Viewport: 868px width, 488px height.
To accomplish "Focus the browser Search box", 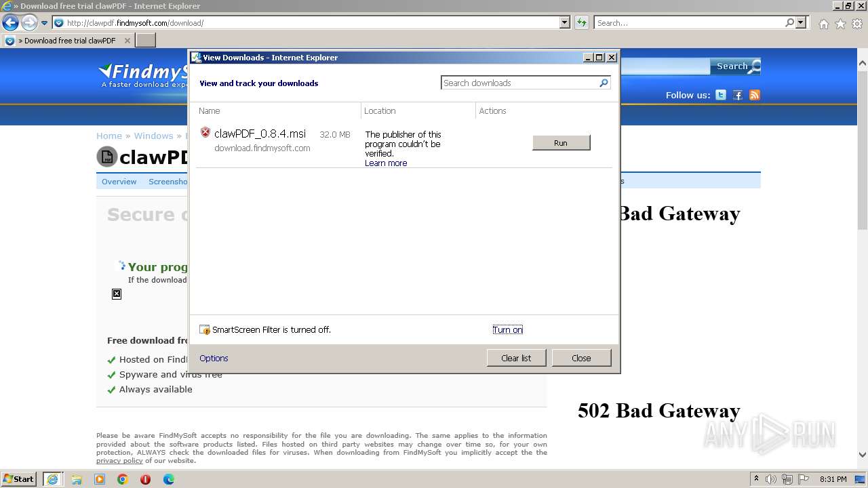I will pyautogui.click(x=690, y=22).
